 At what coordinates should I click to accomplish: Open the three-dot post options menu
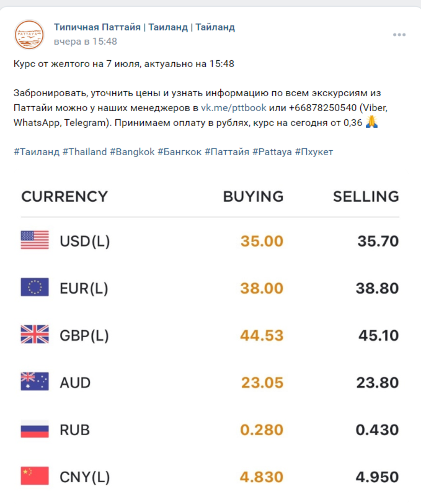[x=399, y=35]
